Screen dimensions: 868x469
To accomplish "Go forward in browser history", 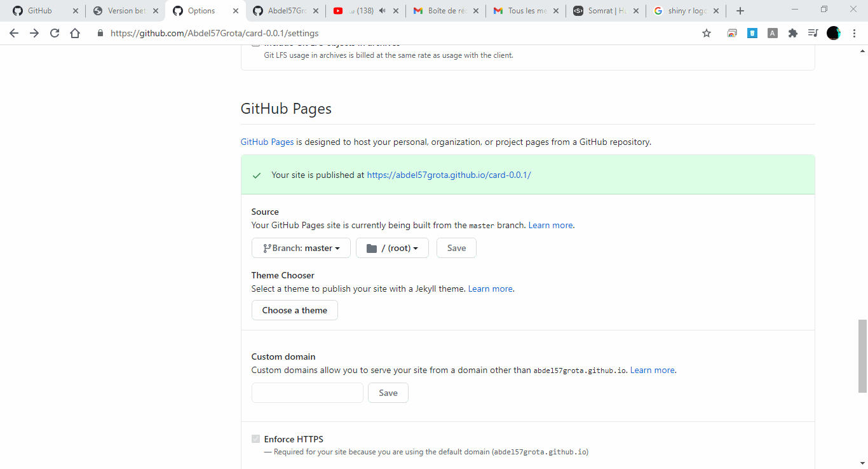I will (34, 33).
